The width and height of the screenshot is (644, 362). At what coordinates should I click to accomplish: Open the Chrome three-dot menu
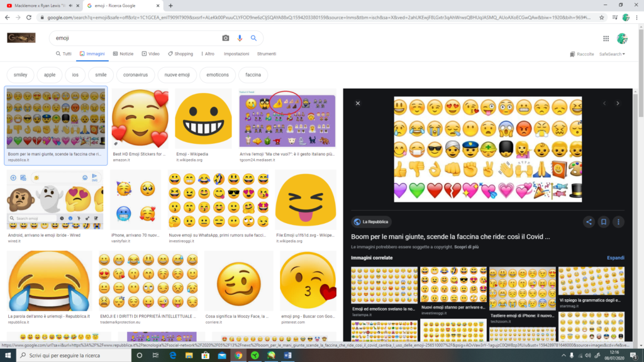tap(636, 17)
